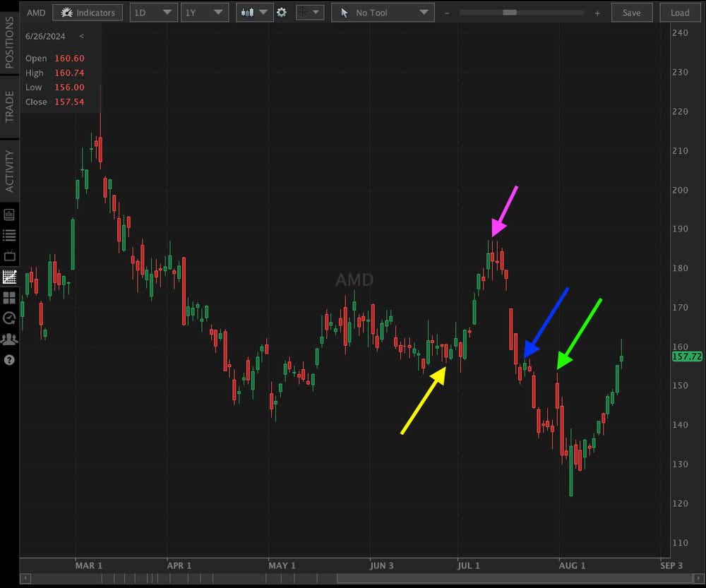This screenshot has height=588, width=706.
Task: Click the 150 price axis label
Action: tap(680, 385)
